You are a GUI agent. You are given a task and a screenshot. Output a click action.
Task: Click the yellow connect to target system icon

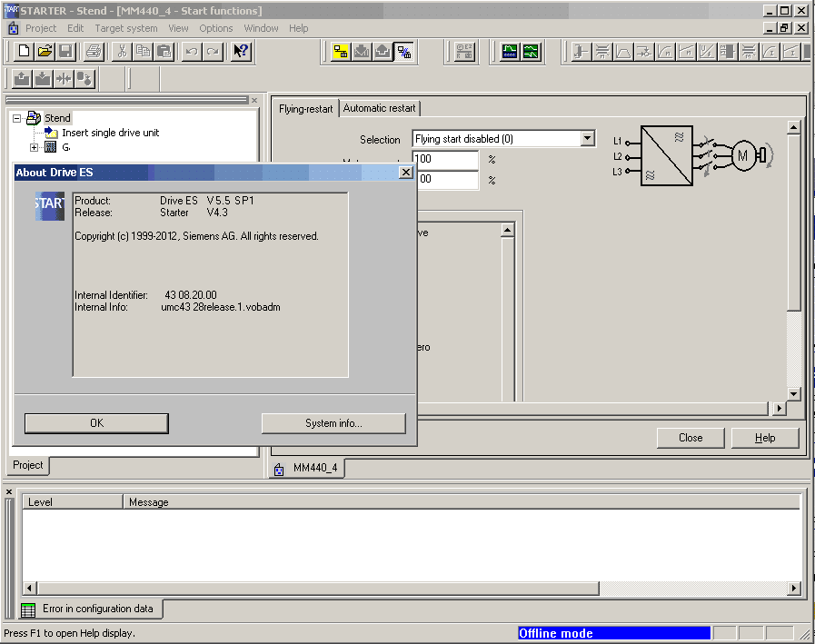341,52
